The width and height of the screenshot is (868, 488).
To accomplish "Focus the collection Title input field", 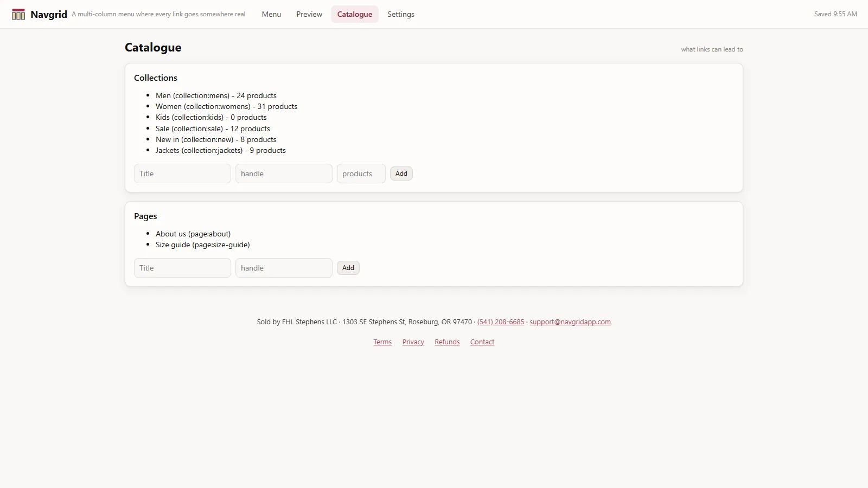I will [x=182, y=174].
